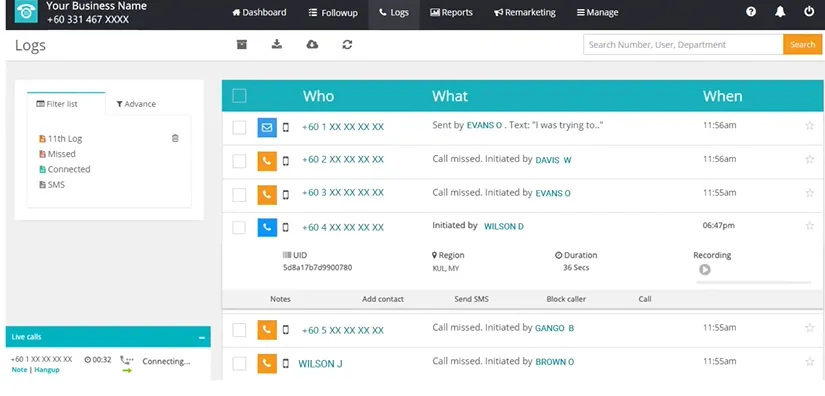Open the Remarketing menu
This screenshot has height=396, width=825.
[525, 12]
